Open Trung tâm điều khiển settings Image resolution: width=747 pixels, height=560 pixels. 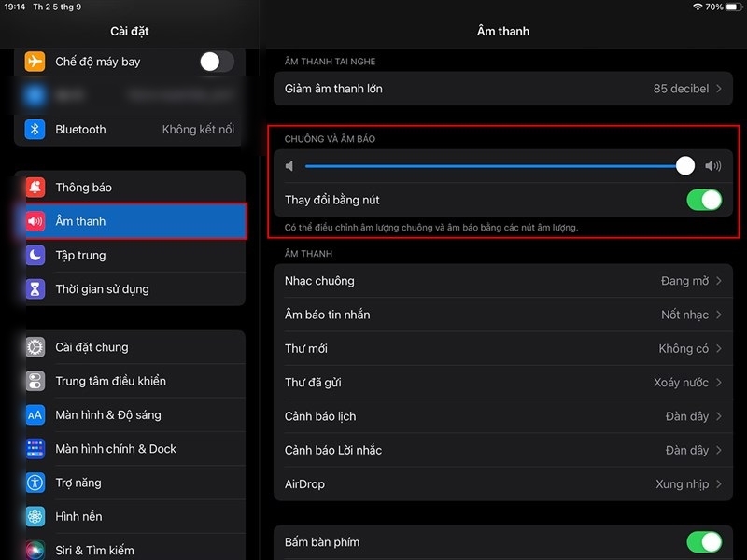[x=130, y=381]
